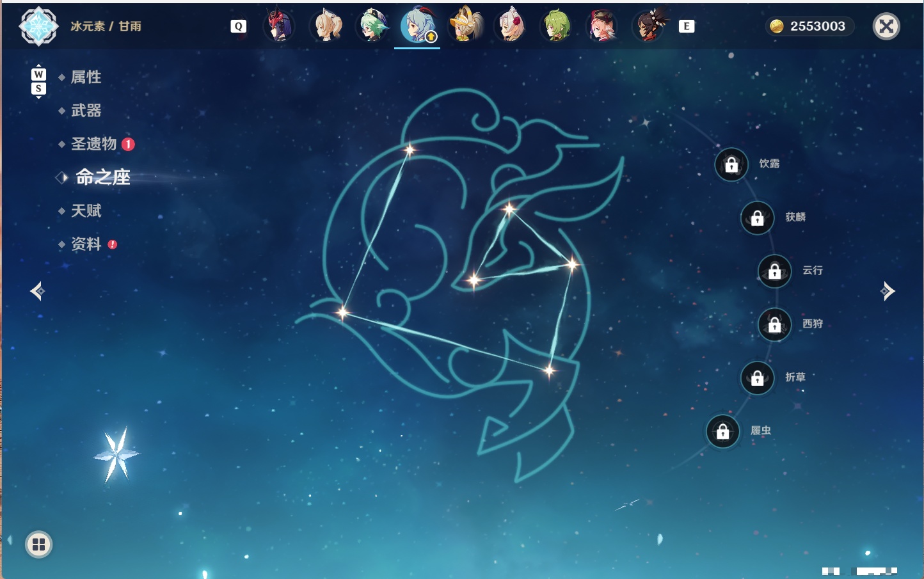Open the locked 获麟 constellation node
This screenshot has width=924, height=579.
(758, 218)
